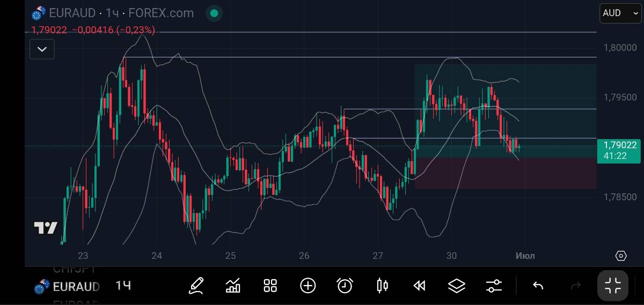Change chart type via candlestick icon
This screenshot has height=305, width=644.
[x=382, y=285]
